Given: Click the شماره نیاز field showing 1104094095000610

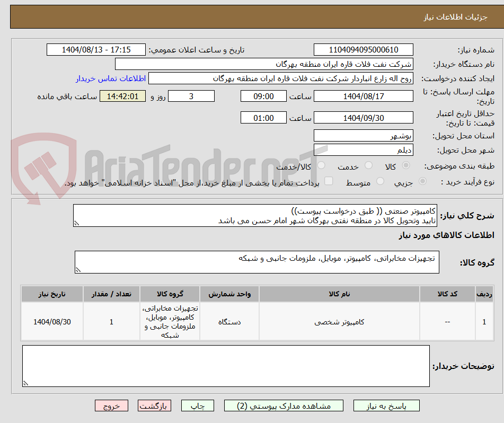Looking at the screenshot, I should [364, 49].
